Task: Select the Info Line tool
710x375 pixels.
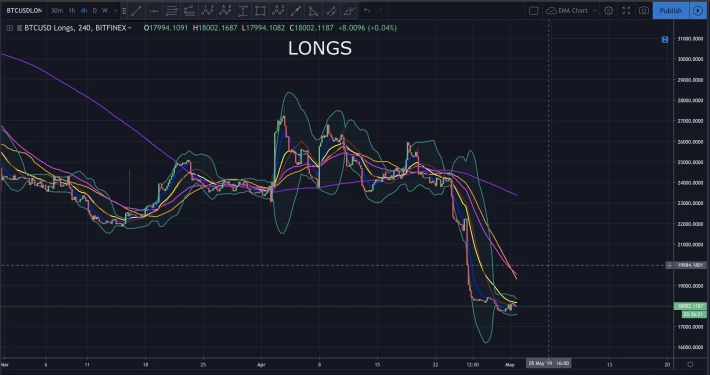Action: coord(296,11)
